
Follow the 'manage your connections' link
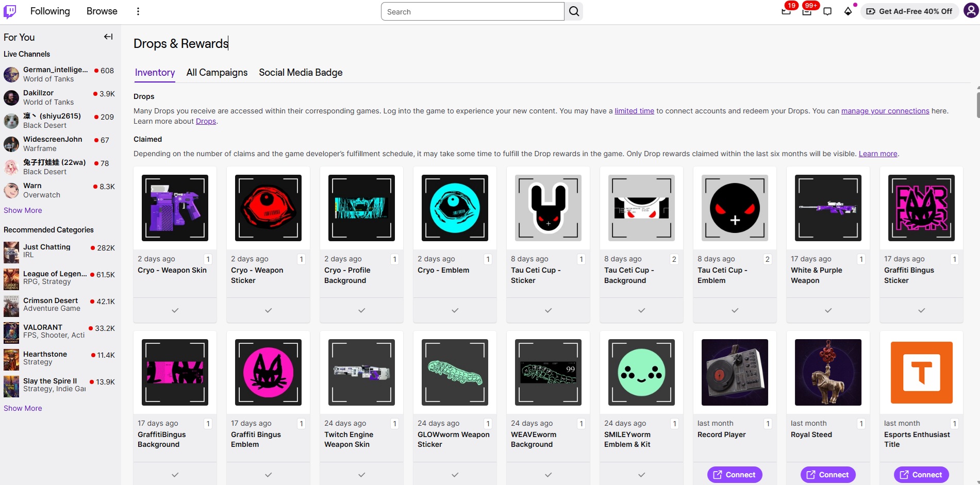point(885,111)
